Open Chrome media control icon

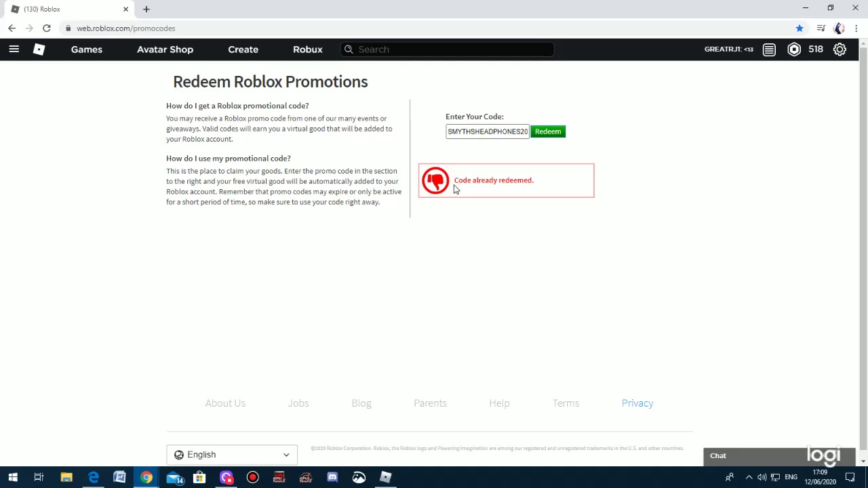[x=821, y=28]
